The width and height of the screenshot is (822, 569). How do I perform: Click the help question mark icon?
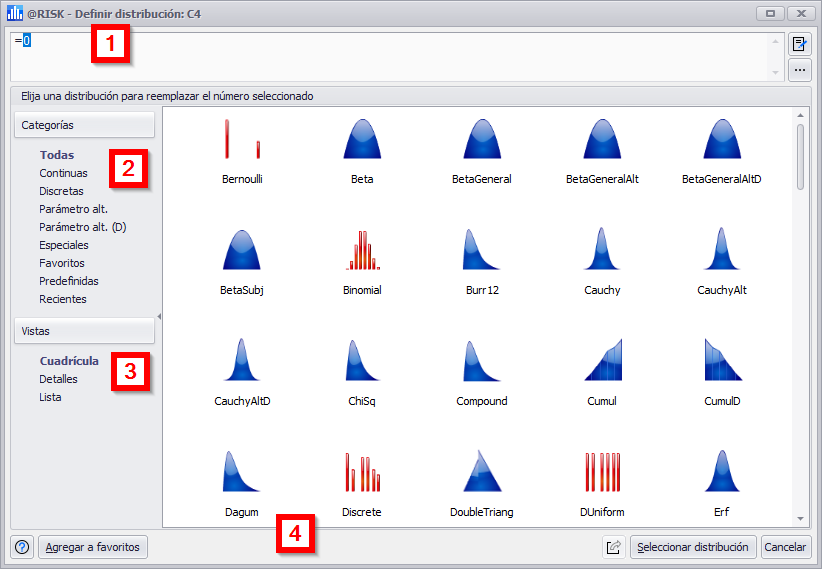click(22, 547)
